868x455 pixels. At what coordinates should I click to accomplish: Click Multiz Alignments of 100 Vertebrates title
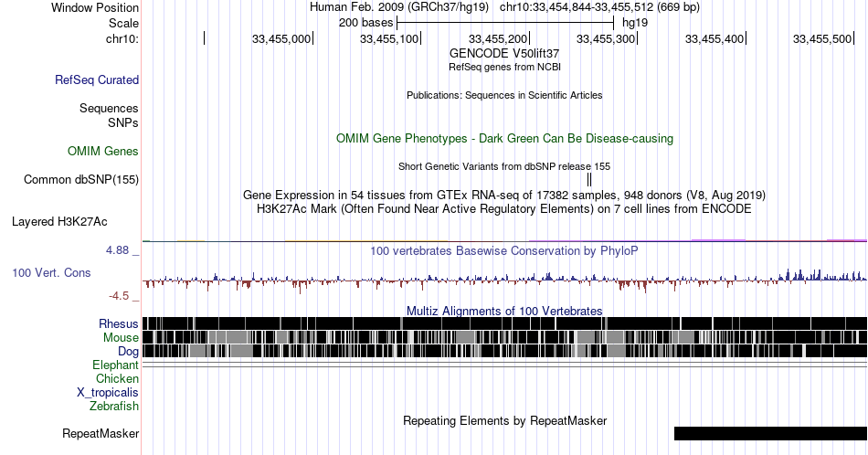(x=504, y=311)
